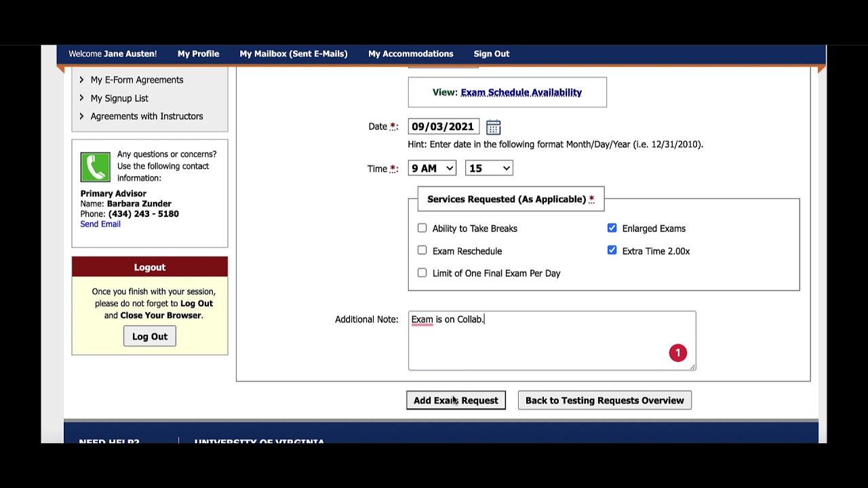Open My Mailbox (Sent E-Mails)
The height and width of the screenshot is (488, 868).
tap(293, 54)
